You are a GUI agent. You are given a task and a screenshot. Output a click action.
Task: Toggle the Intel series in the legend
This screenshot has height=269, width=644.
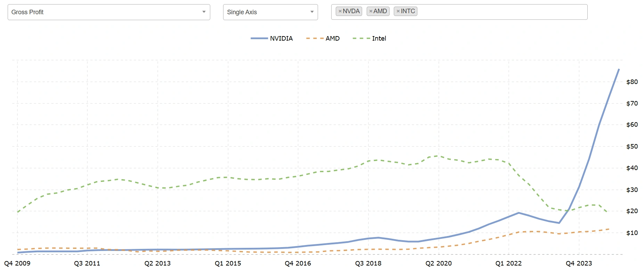pyautogui.click(x=369, y=39)
